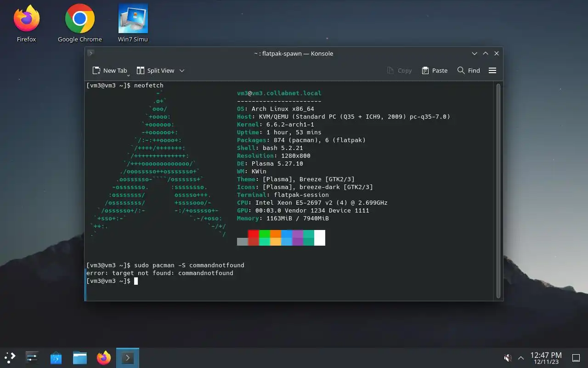Click Resolution '1280x800' text

click(x=296, y=155)
